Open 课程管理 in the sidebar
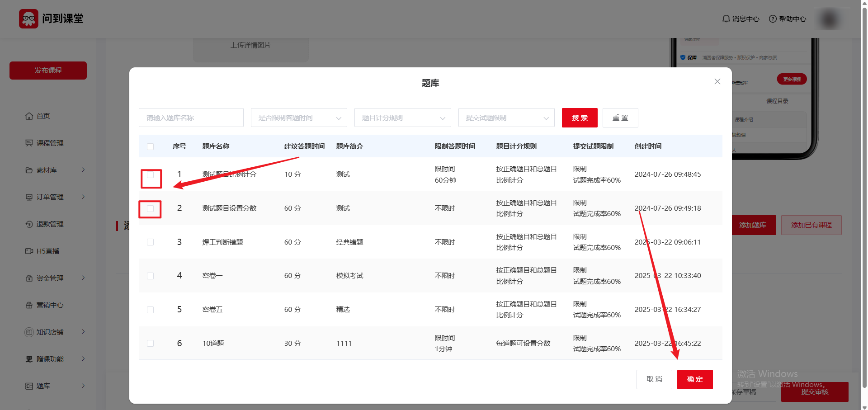Screen dimensions: 868x410 click(50, 143)
